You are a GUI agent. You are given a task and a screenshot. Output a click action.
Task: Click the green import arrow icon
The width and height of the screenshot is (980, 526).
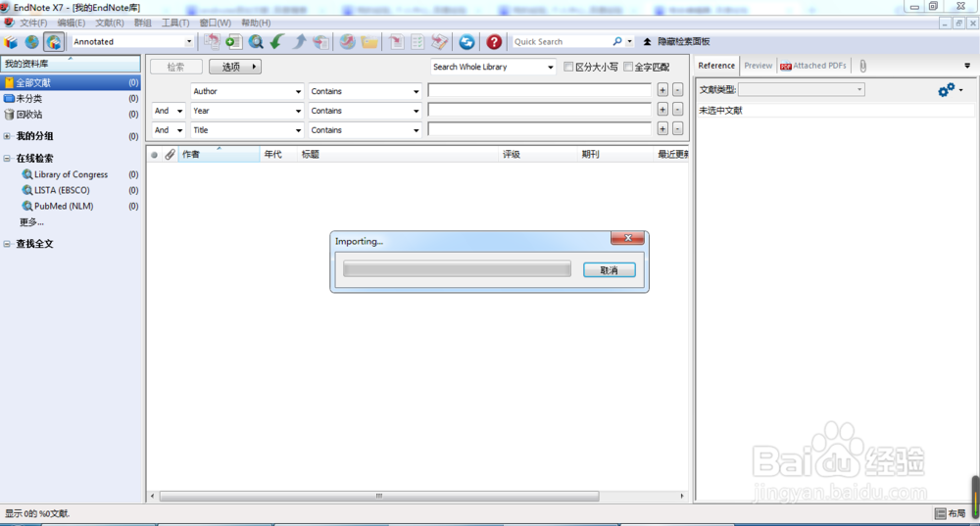(x=277, y=42)
